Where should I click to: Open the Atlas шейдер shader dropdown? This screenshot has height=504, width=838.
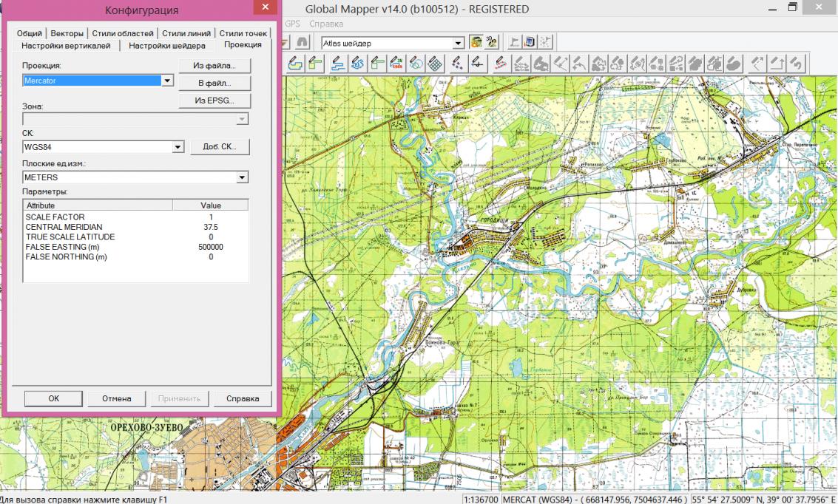(x=459, y=44)
